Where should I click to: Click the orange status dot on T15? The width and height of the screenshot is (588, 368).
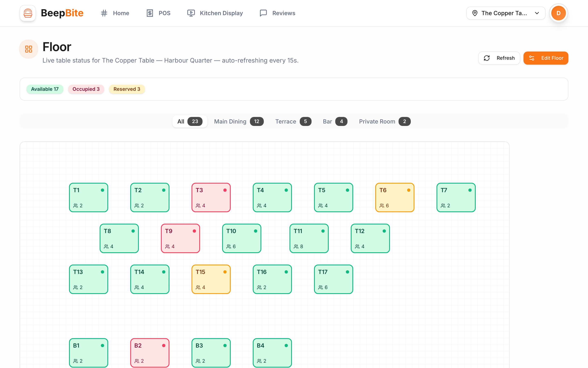point(225,272)
